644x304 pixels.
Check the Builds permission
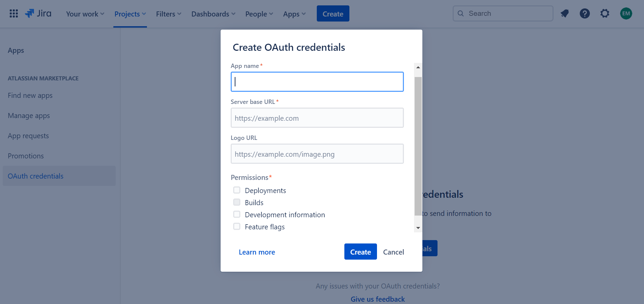coord(237,202)
